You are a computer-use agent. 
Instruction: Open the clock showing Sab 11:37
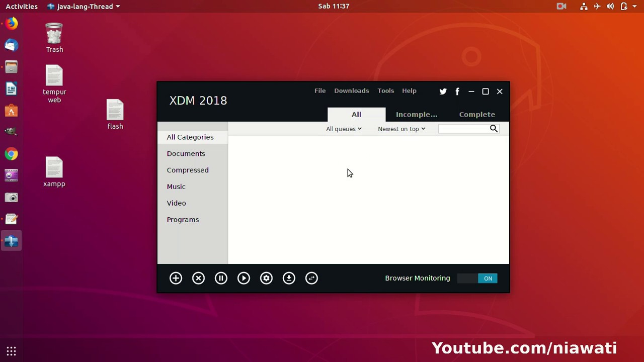click(334, 6)
